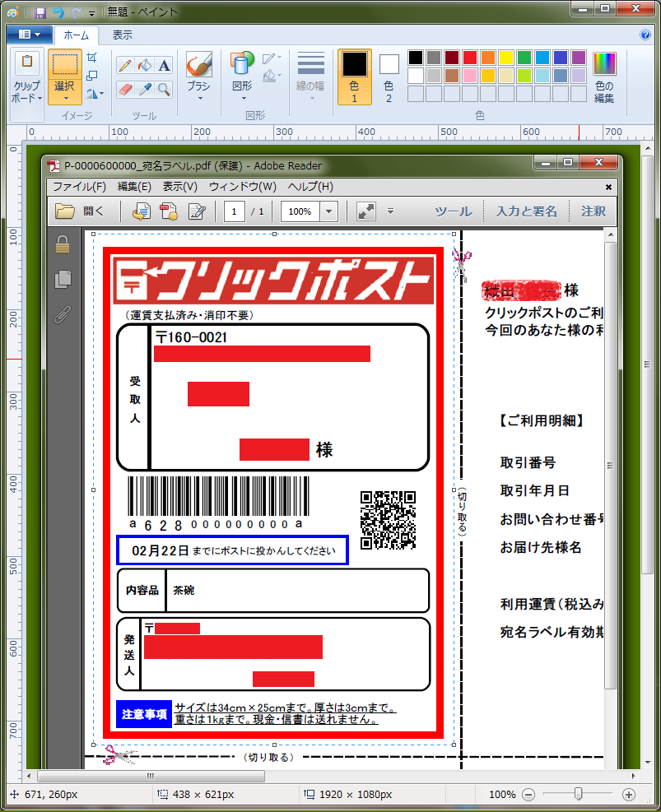Image resolution: width=661 pixels, height=812 pixels.
Task: Click Paint's vertical scrollbar thumb
Action: tap(648, 364)
